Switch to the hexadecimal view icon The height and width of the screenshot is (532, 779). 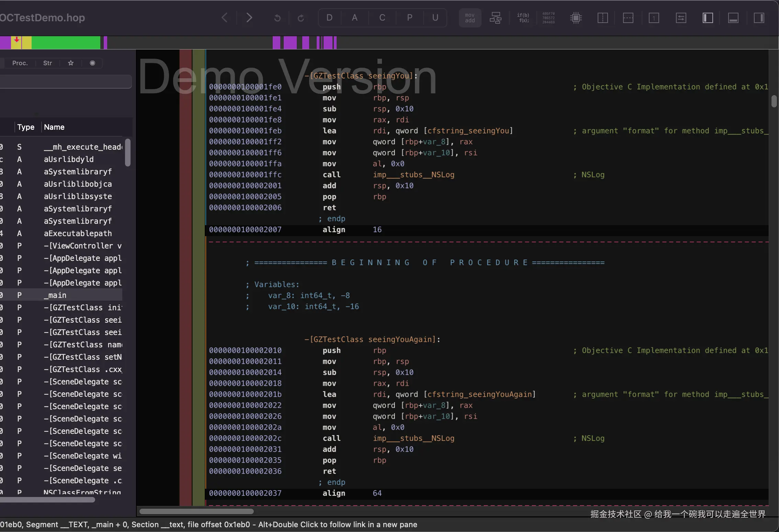548,18
